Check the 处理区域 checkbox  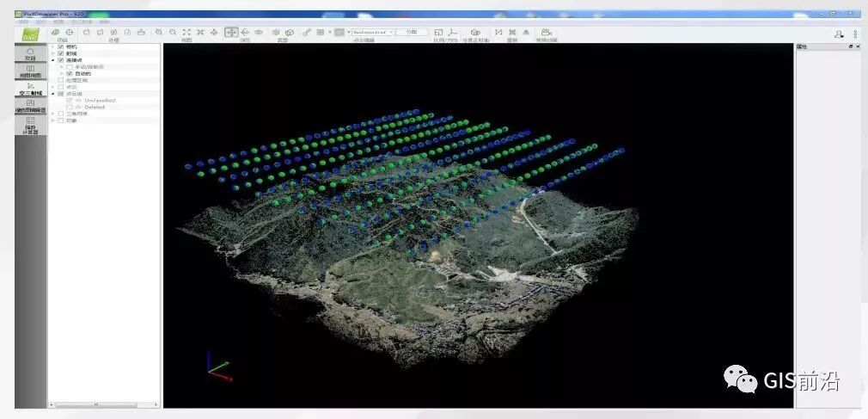61,80
